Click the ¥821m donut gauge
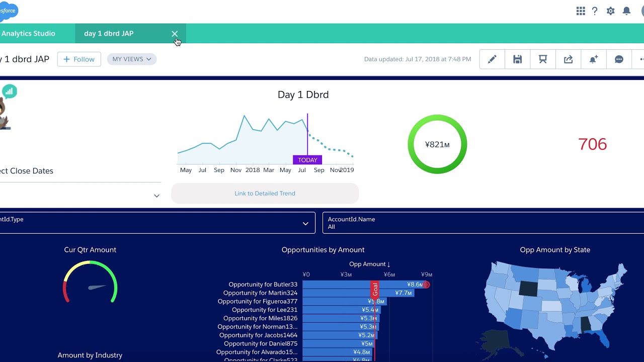Viewport: 644px width, 362px height. click(x=437, y=144)
